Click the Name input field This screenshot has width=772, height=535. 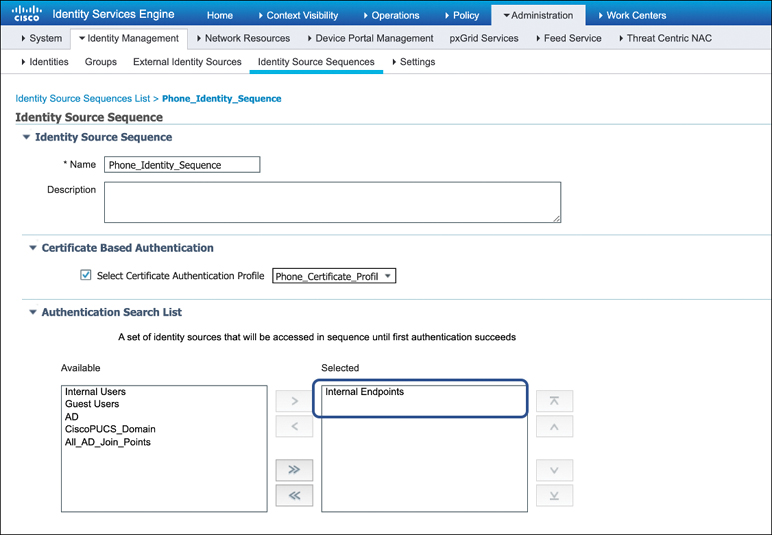[182, 165]
